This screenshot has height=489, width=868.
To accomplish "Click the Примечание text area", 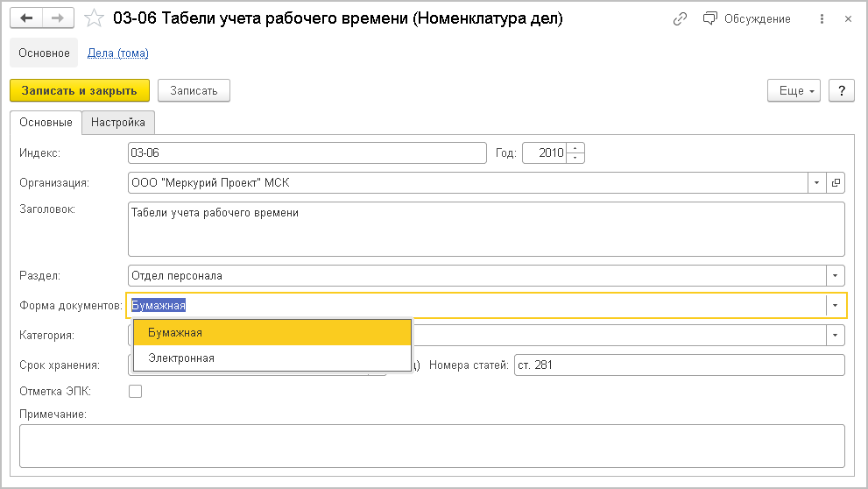I will [432, 446].
